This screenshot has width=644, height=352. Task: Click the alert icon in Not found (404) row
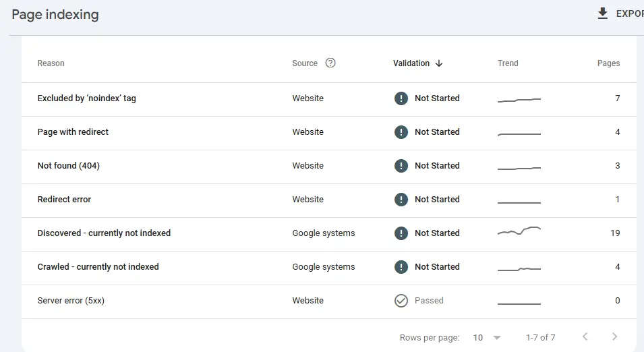pos(401,165)
